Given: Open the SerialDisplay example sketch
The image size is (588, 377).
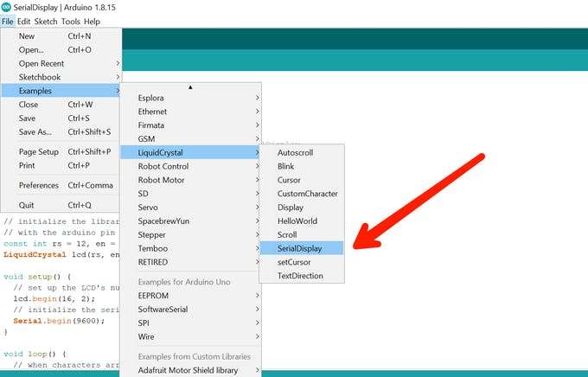Looking at the screenshot, I should 302,248.
